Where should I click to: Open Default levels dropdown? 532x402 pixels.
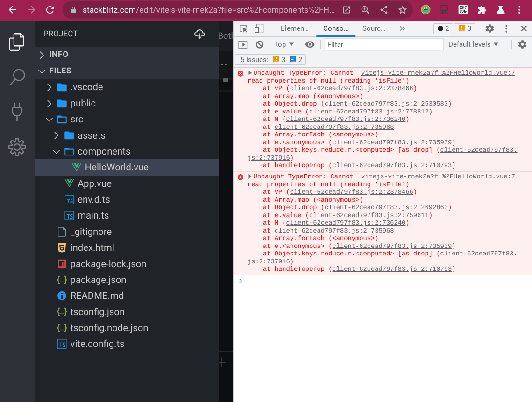click(x=473, y=44)
